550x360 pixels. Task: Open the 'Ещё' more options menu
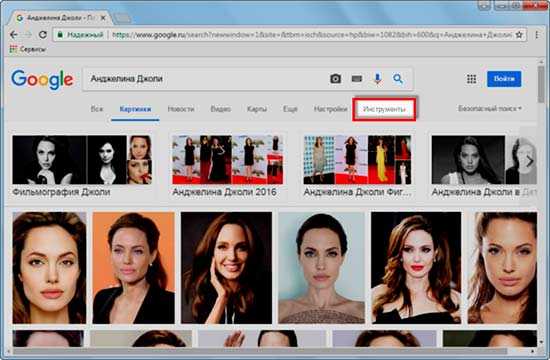pos(290,109)
